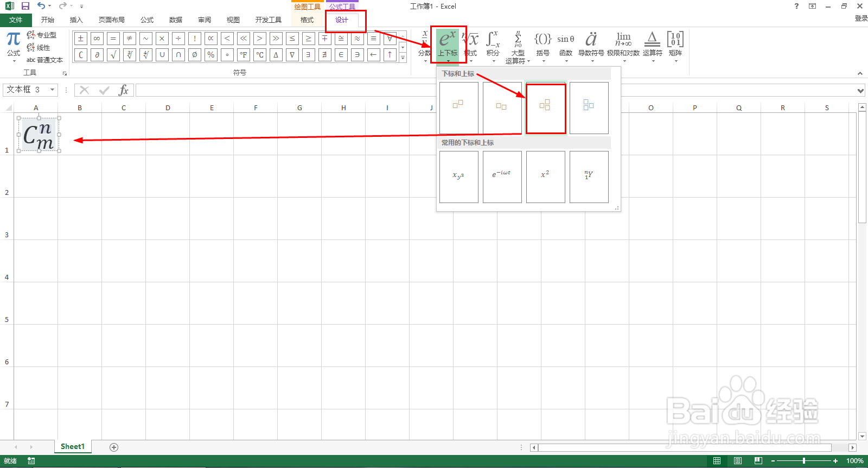Insert the much-less-than symbol

(244, 39)
